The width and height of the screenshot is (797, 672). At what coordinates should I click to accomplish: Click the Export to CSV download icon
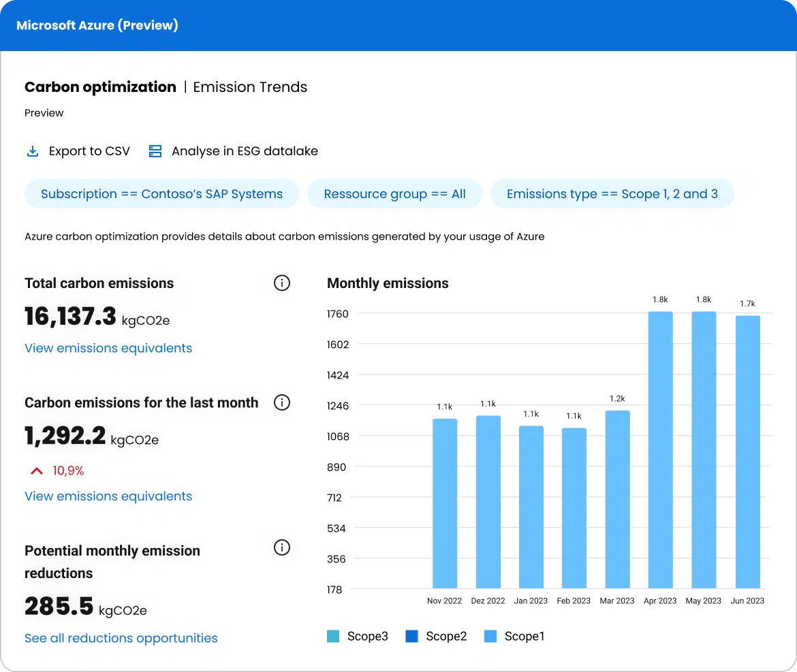(33, 151)
